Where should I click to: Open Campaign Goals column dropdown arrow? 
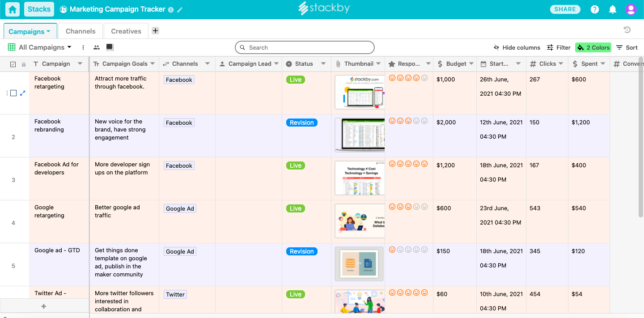[x=153, y=64]
